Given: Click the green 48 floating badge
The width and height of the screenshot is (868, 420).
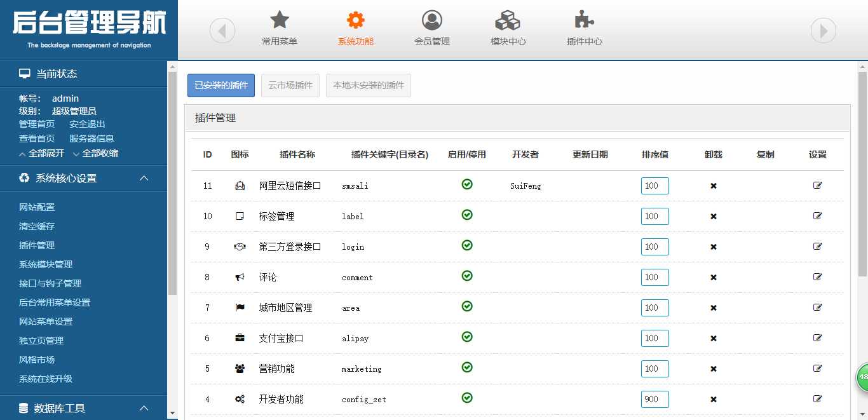Looking at the screenshot, I should click(862, 377).
